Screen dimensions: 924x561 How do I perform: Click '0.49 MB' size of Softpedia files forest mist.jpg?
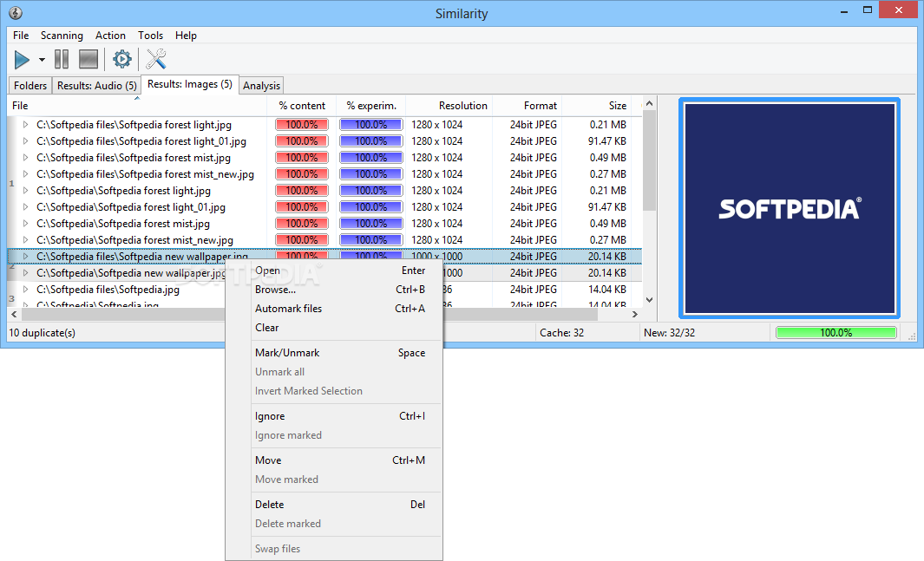[x=607, y=158]
